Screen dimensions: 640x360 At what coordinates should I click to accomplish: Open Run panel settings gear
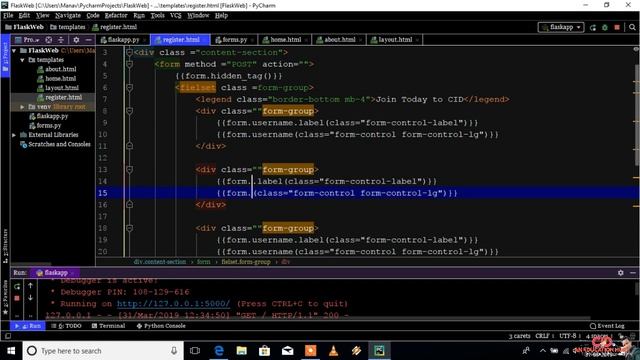[x=620, y=273]
